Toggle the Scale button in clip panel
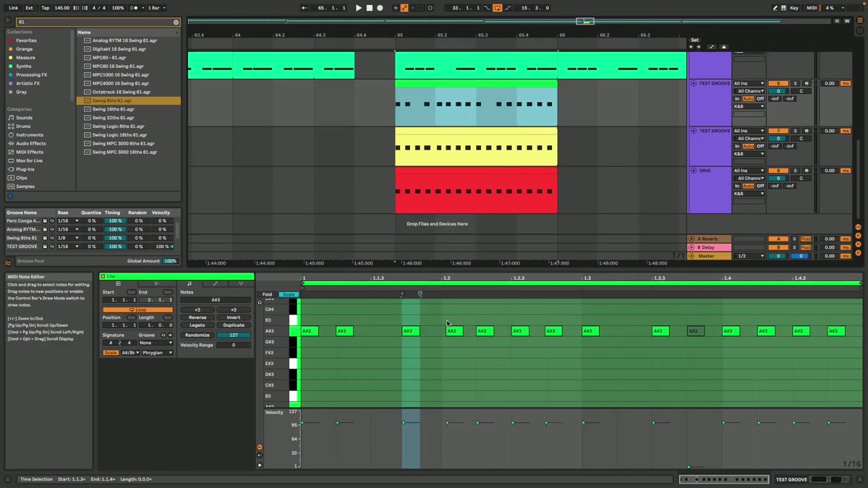Screen dimensions: 868x488 (x=110, y=353)
